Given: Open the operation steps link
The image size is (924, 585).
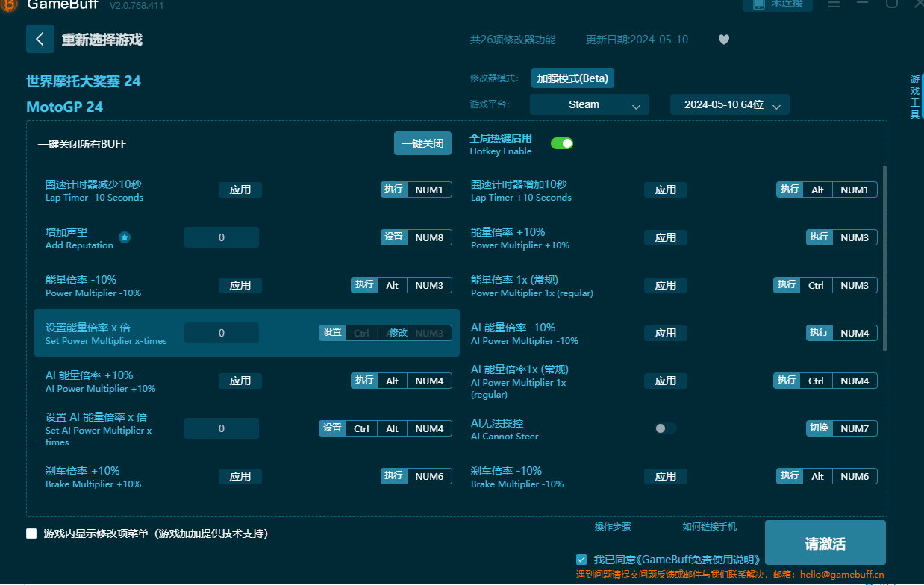Looking at the screenshot, I should (x=613, y=526).
